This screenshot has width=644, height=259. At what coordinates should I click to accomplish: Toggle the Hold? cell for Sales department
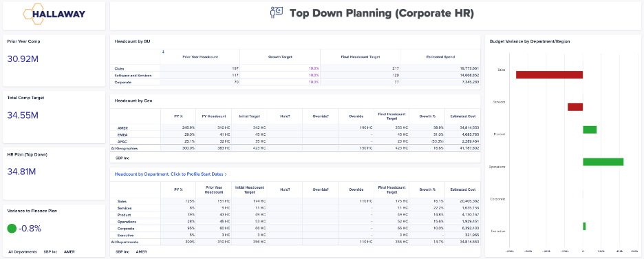(285, 201)
